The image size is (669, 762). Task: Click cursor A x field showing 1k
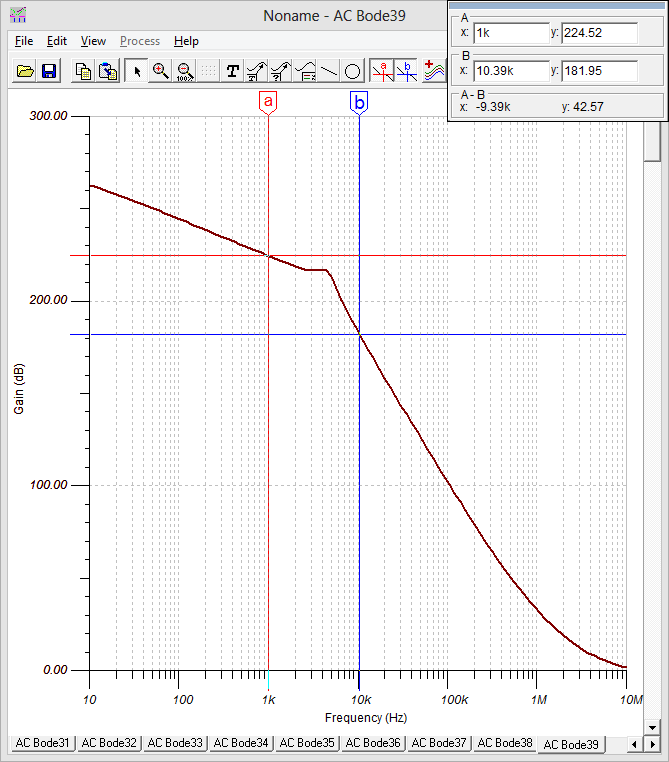click(x=511, y=33)
